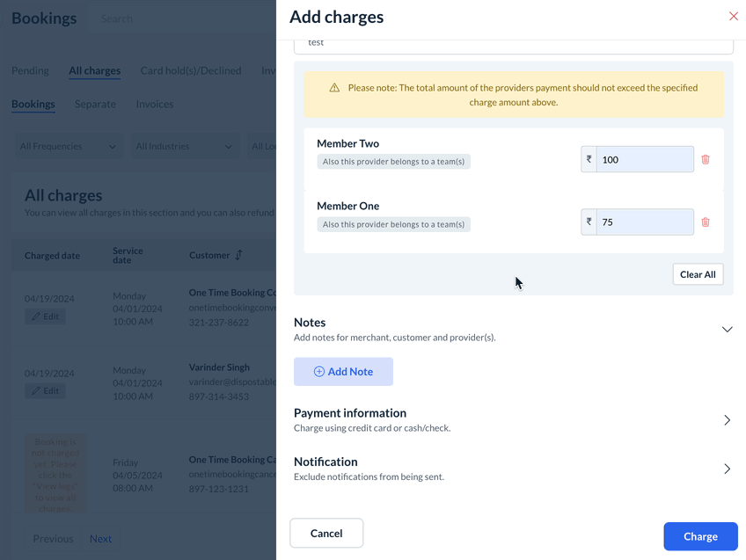Expand the Notification section
746x560 pixels.
[x=727, y=469]
